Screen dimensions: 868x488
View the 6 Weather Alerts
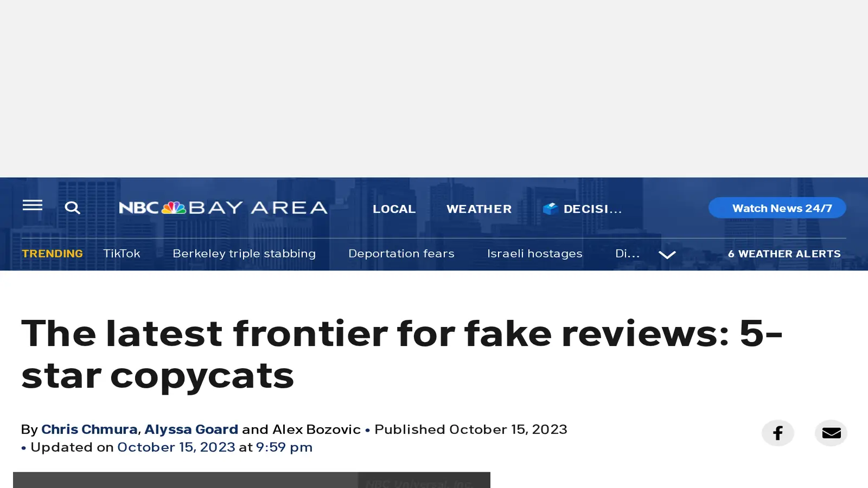(784, 254)
